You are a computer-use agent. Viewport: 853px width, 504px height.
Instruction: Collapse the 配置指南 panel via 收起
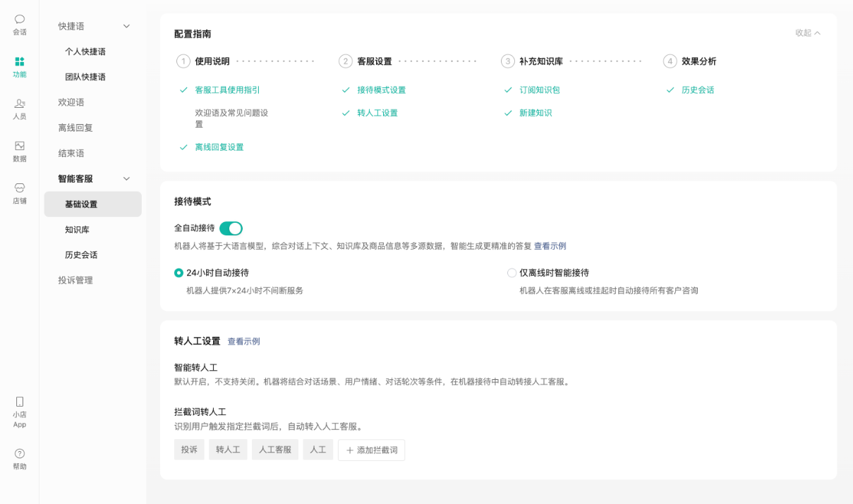point(807,33)
